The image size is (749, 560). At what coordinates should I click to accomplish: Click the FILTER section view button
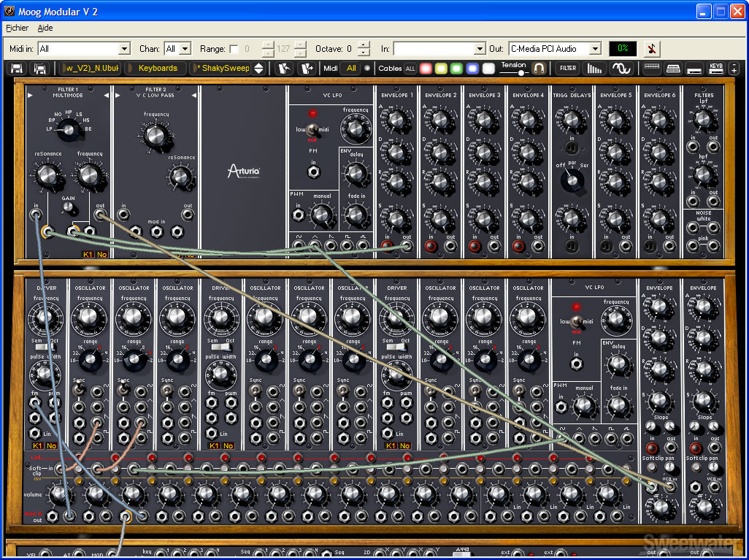[x=568, y=69]
